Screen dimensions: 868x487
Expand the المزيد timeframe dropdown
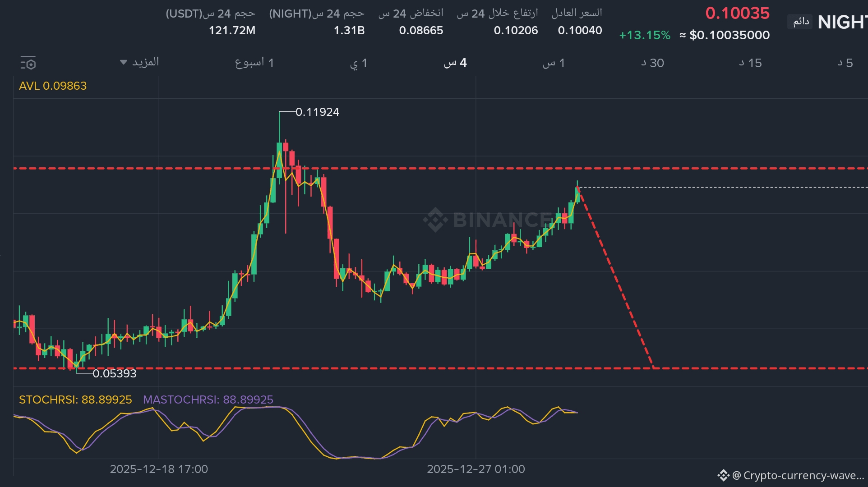pyautogui.click(x=139, y=62)
